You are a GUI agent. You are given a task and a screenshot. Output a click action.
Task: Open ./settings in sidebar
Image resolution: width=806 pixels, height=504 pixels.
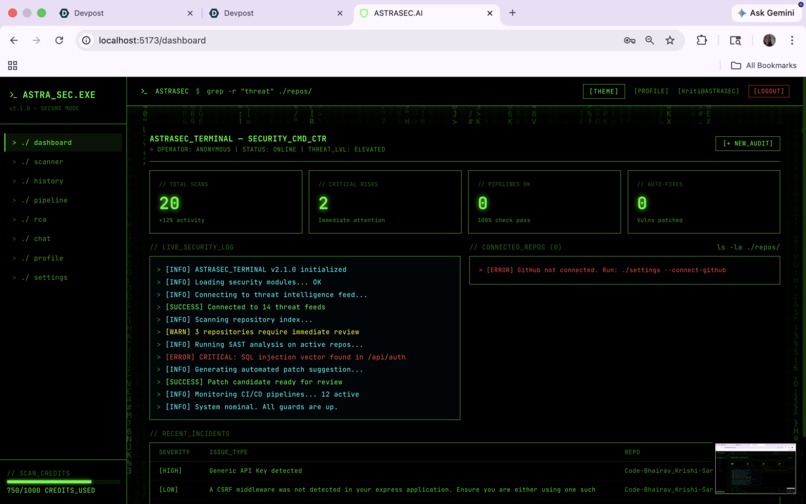point(63,277)
